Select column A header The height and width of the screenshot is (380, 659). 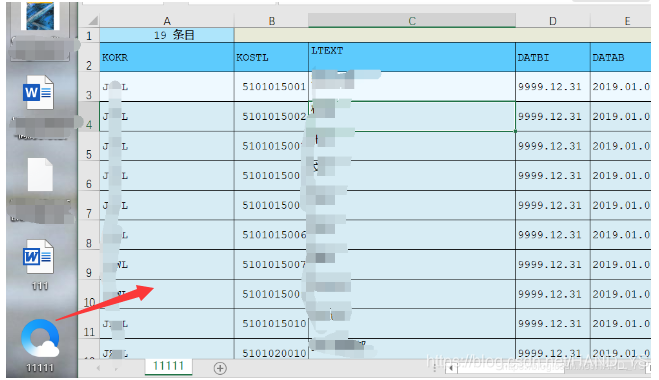coord(167,21)
